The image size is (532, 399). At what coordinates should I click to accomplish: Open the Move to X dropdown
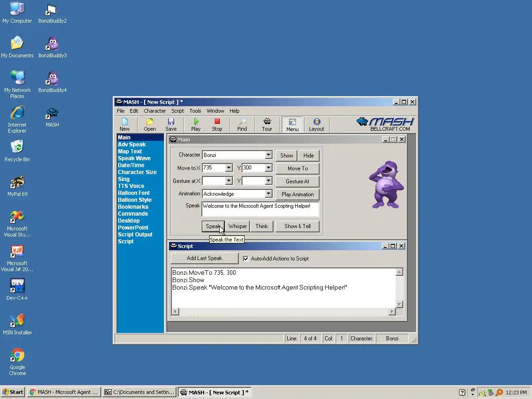229,168
